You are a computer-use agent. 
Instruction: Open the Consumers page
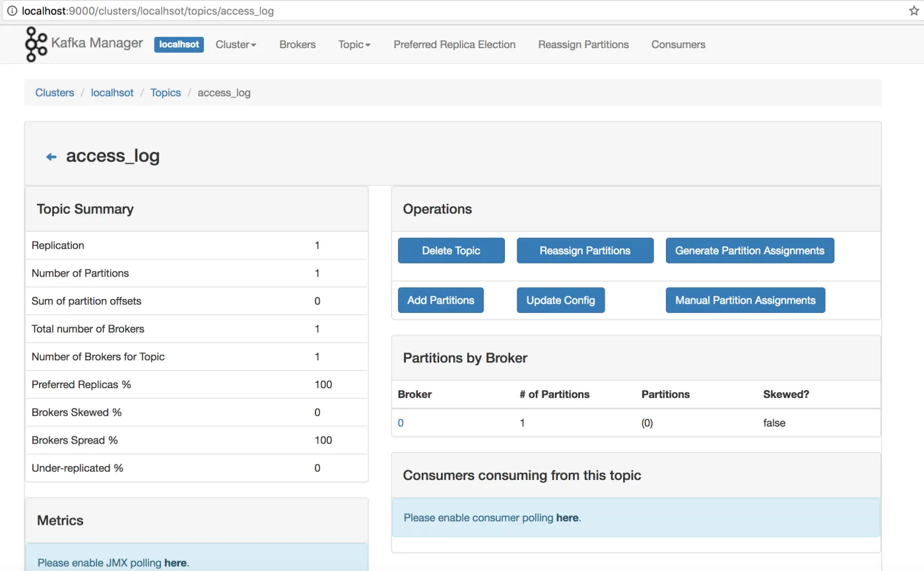click(678, 44)
